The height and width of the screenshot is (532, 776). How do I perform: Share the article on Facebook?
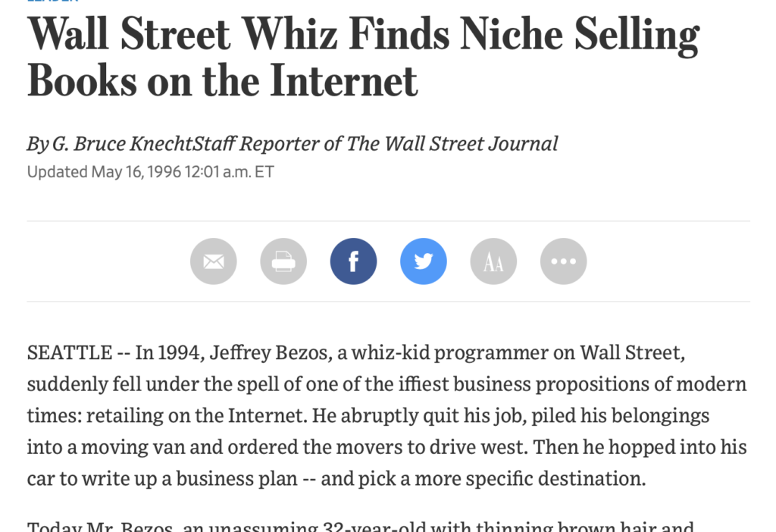(x=353, y=261)
